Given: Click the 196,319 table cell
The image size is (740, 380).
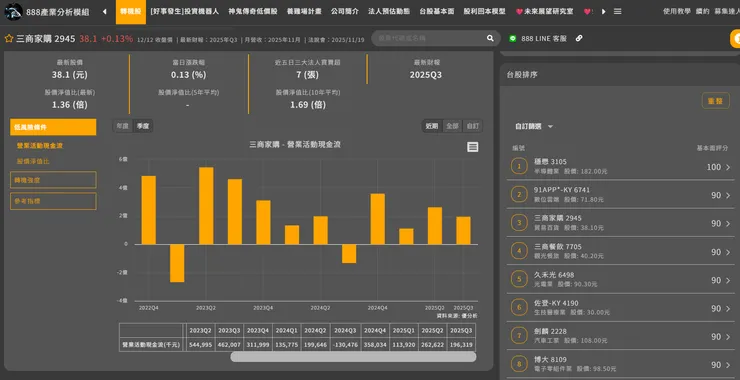Looking at the screenshot, I should click(x=461, y=345).
